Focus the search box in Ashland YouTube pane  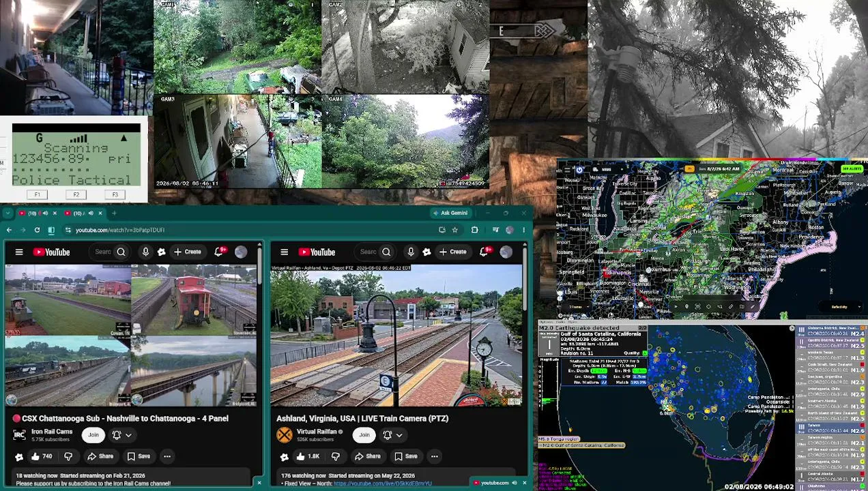pos(367,252)
